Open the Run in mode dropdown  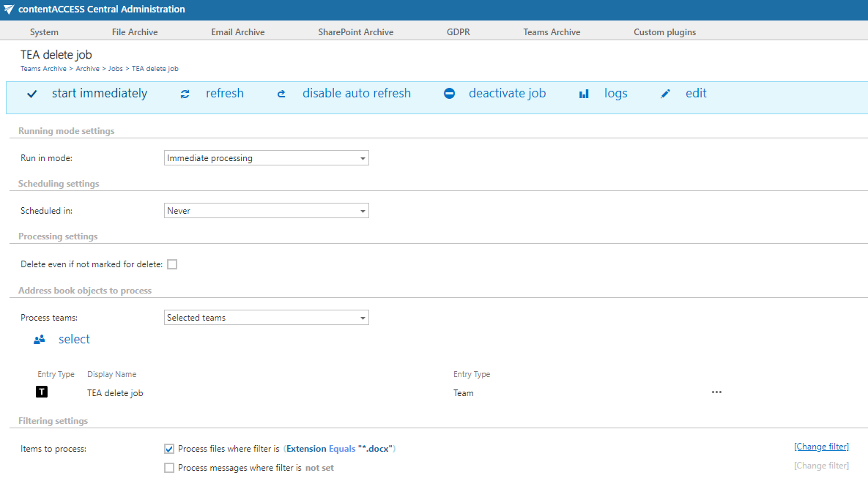267,158
